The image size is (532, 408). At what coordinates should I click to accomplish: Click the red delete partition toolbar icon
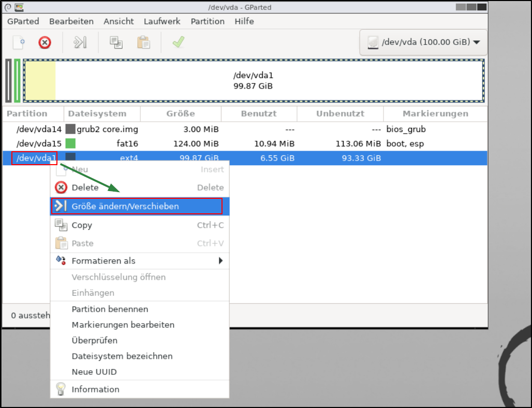point(45,42)
